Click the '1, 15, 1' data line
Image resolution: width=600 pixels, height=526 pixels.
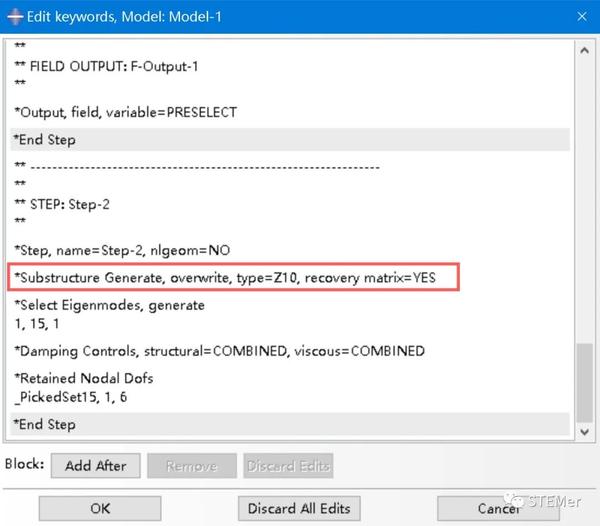click(37, 324)
